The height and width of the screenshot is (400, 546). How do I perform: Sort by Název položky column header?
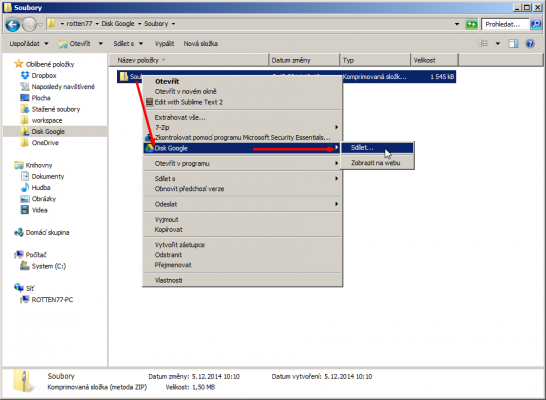coord(189,60)
